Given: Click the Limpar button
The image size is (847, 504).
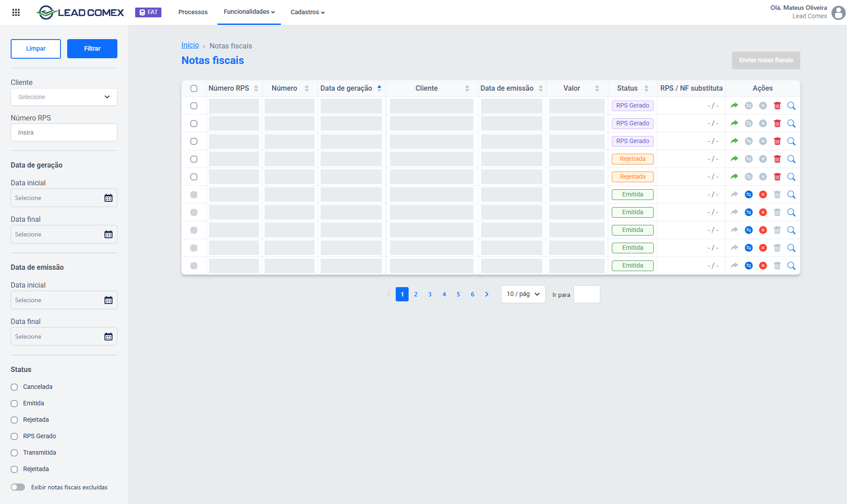Looking at the screenshot, I should coord(36,49).
